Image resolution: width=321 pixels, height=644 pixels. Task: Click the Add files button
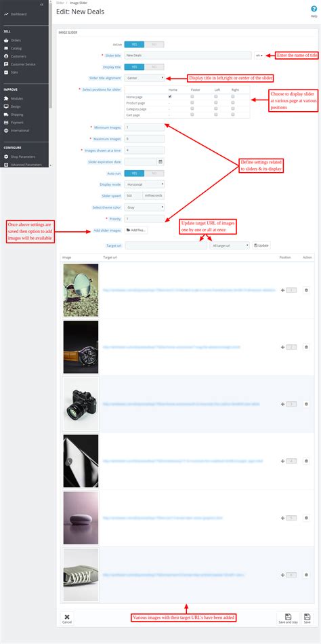pos(136,230)
